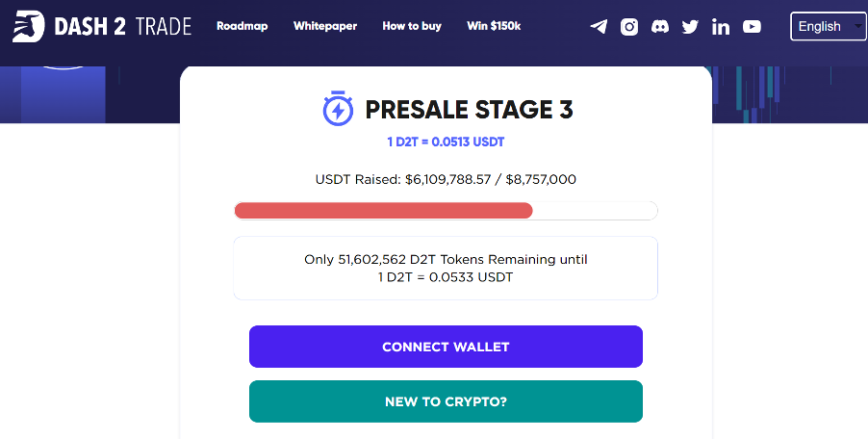Go to How to buy page
This screenshot has height=439, width=868.
pyautogui.click(x=412, y=26)
